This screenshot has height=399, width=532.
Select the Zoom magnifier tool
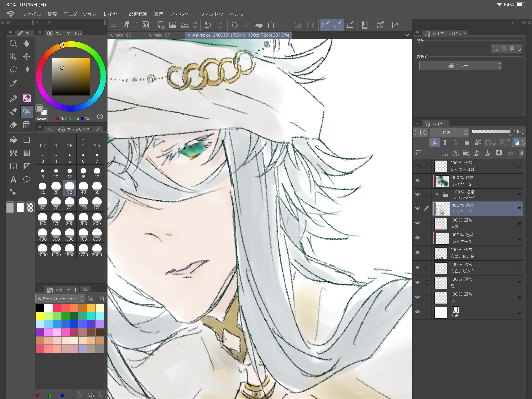(x=13, y=43)
